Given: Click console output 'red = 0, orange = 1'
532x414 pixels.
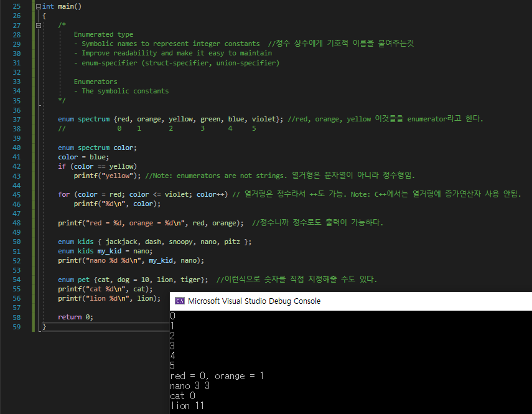Looking at the screenshot, I should 217,375.
